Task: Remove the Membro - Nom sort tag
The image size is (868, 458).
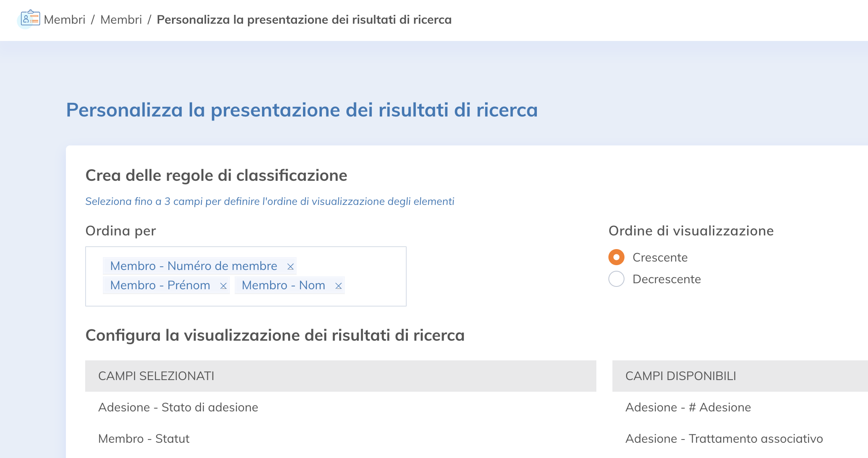Action: 338,286
